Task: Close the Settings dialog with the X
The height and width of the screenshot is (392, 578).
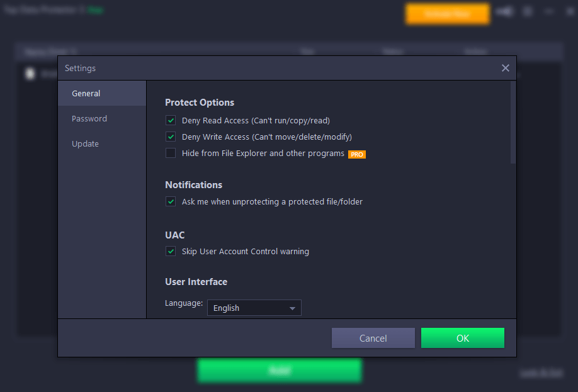Action: point(505,68)
